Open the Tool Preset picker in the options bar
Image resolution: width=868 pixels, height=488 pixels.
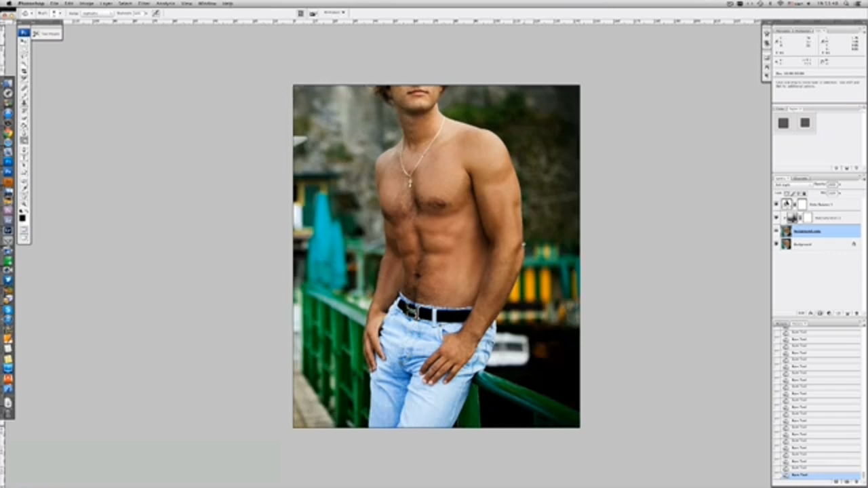(27, 13)
